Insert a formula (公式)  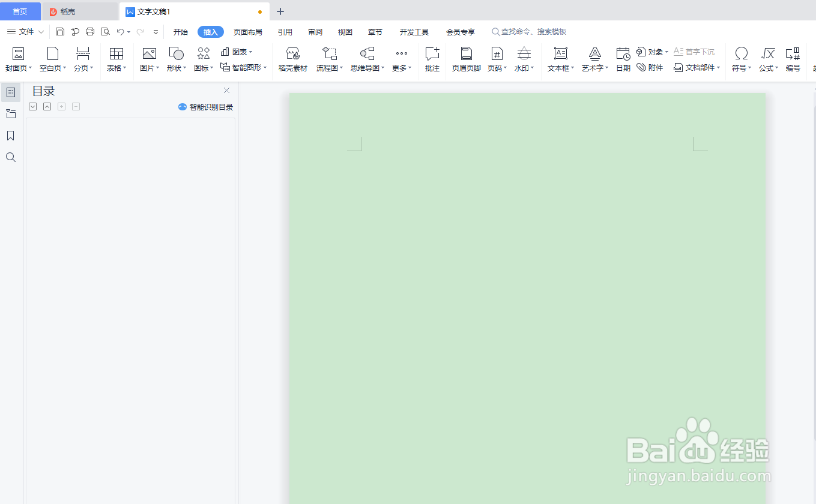[769, 59]
